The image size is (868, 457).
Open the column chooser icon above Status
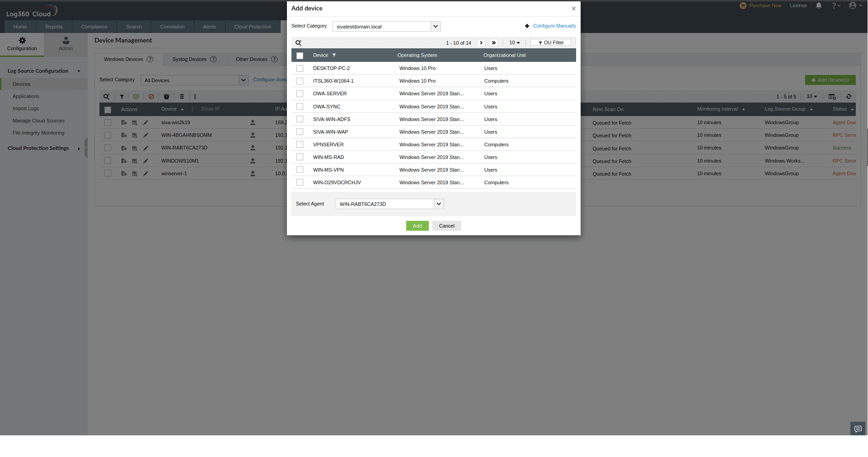(832, 97)
